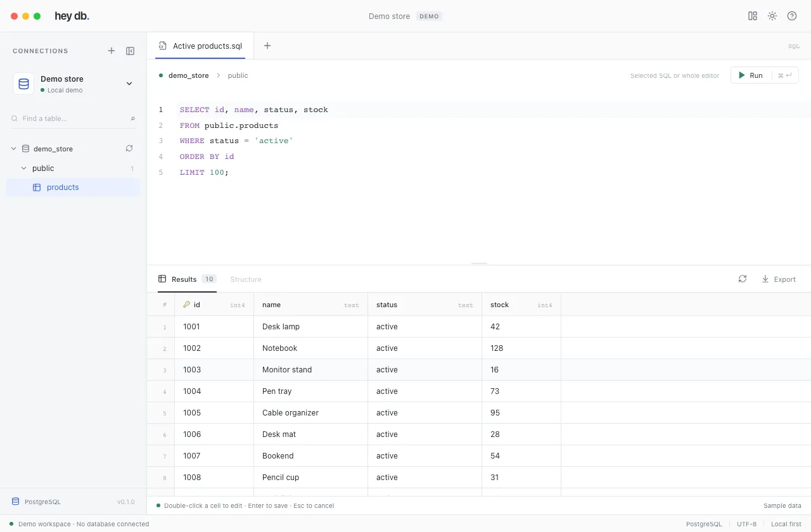Image resolution: width=811 pixels, height=532 pixels.
Task: Select the Pencil cup cell
Action: coord(310,478)
